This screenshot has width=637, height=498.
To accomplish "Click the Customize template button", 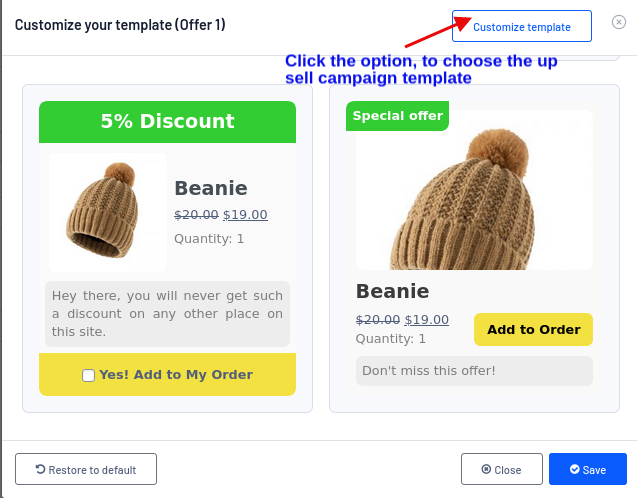I will point(521,27).
